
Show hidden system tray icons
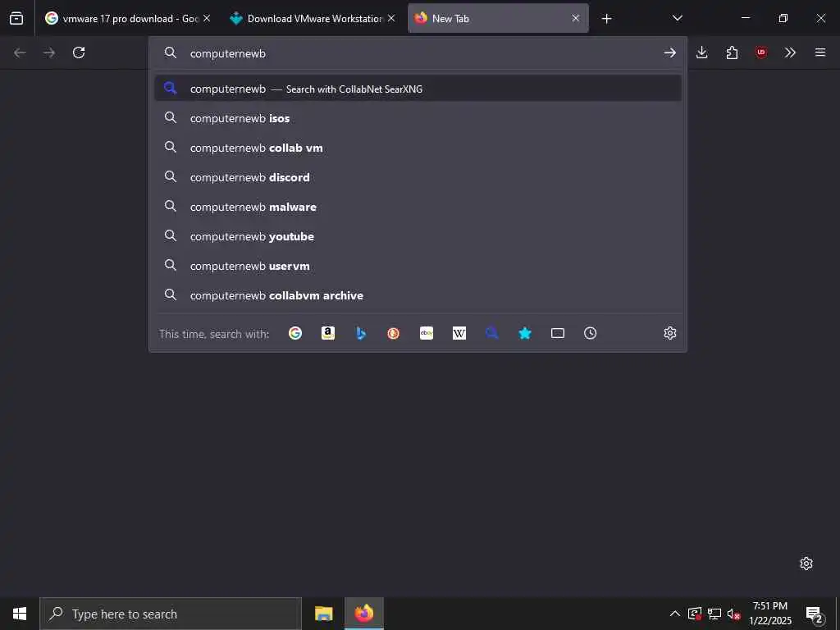click(x=675, y=614)
